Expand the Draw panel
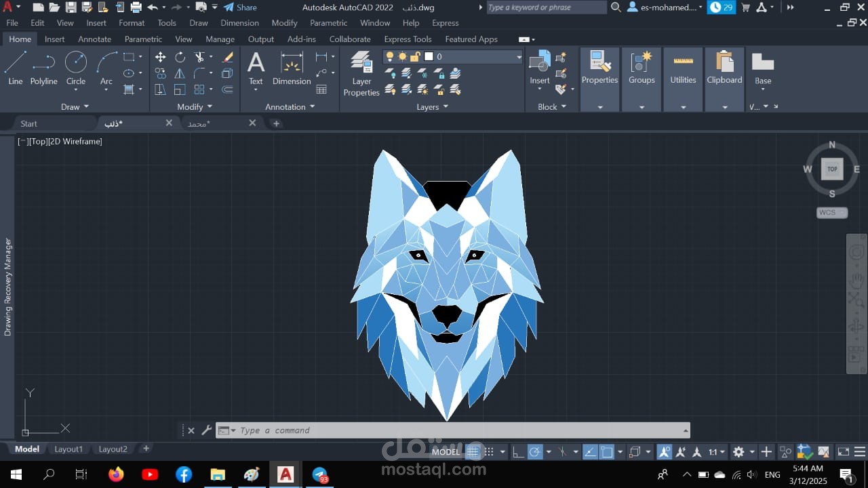 pos(75,106)
